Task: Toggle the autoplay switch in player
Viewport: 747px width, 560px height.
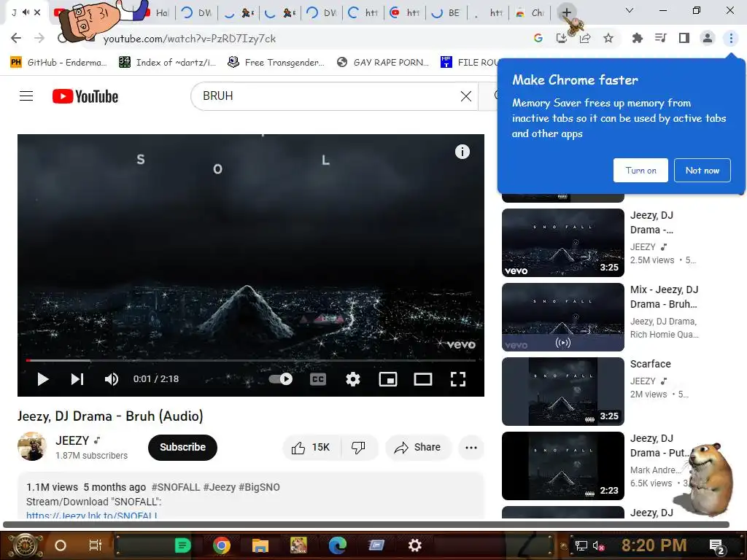Action: pos(281,379)
